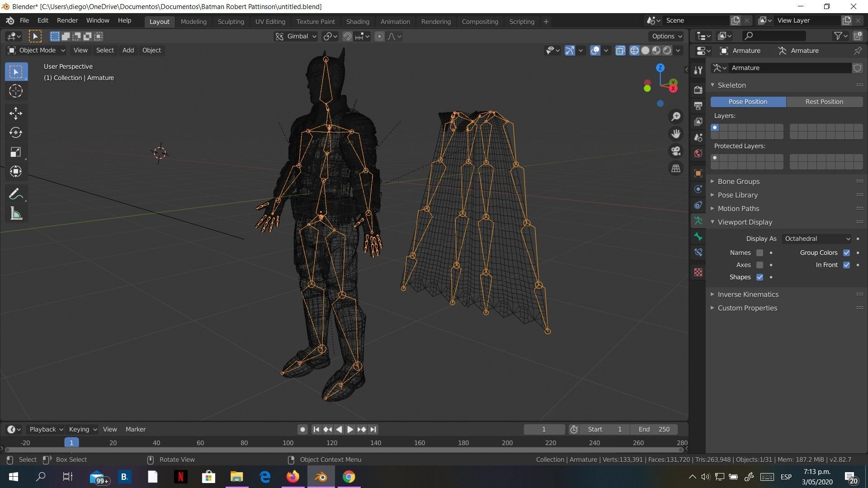The width and height of the screenshot is (868, 488).
Task: Enable the Axes checkbox
Action: point(759,265)
